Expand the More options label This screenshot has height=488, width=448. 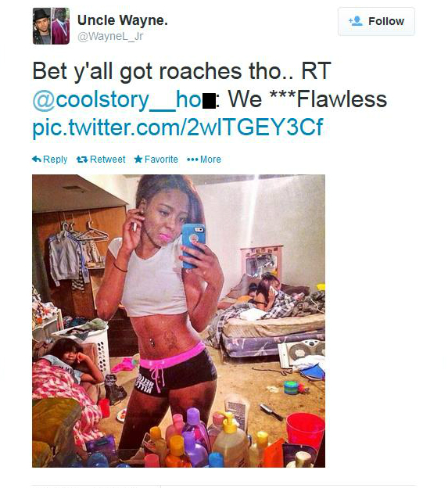pos(210,160)
